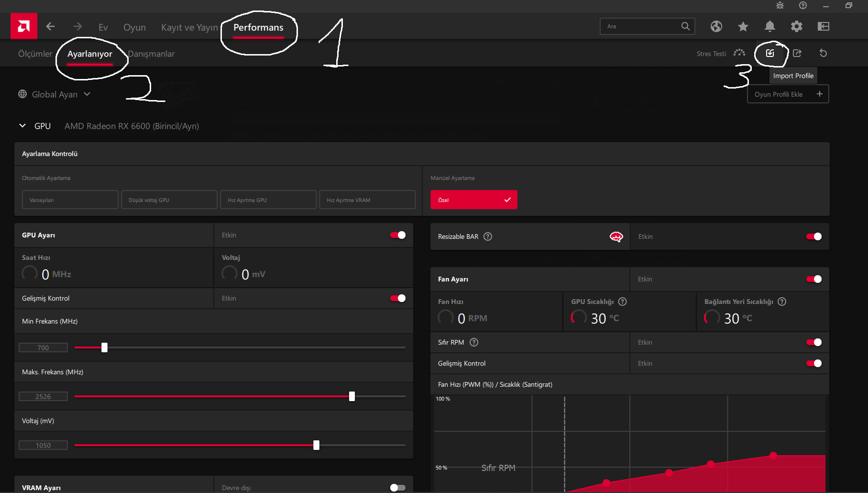This screenshot has width=868, height=493.
Task: Select the Hız Aşırtma GPU preset
Action: 268,200
